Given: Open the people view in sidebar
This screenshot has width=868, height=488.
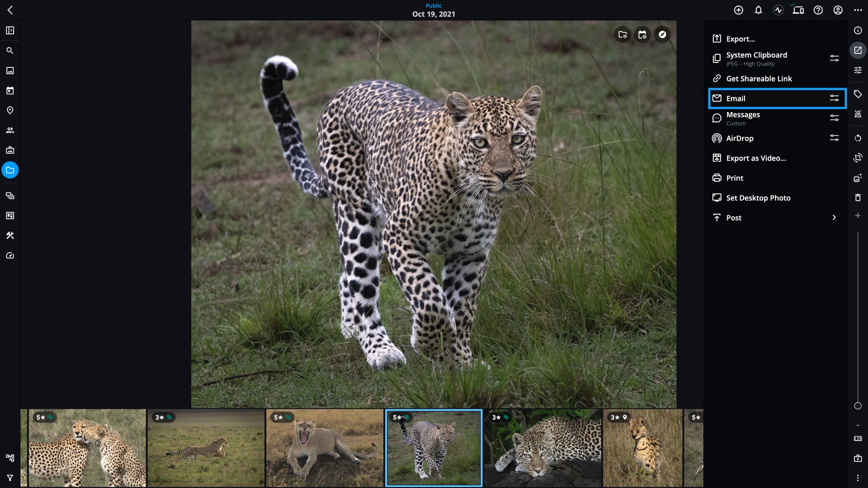Looking at the screenshot, I should click(x=10, y=130).
